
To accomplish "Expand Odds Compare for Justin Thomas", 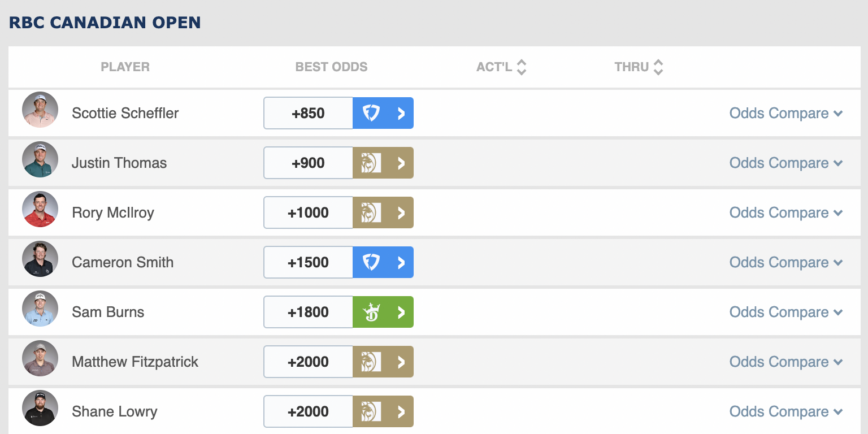I will click(x=786, y=163).
